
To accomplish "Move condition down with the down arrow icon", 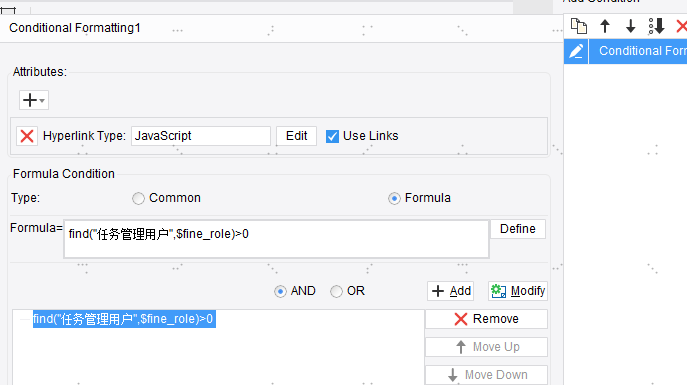I will (x=630, y=26).
